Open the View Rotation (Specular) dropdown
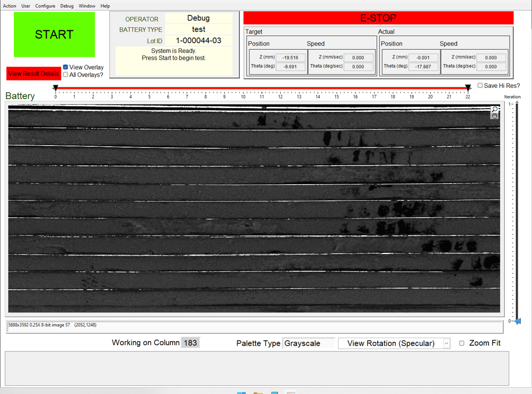 click(x=394, y=343)
